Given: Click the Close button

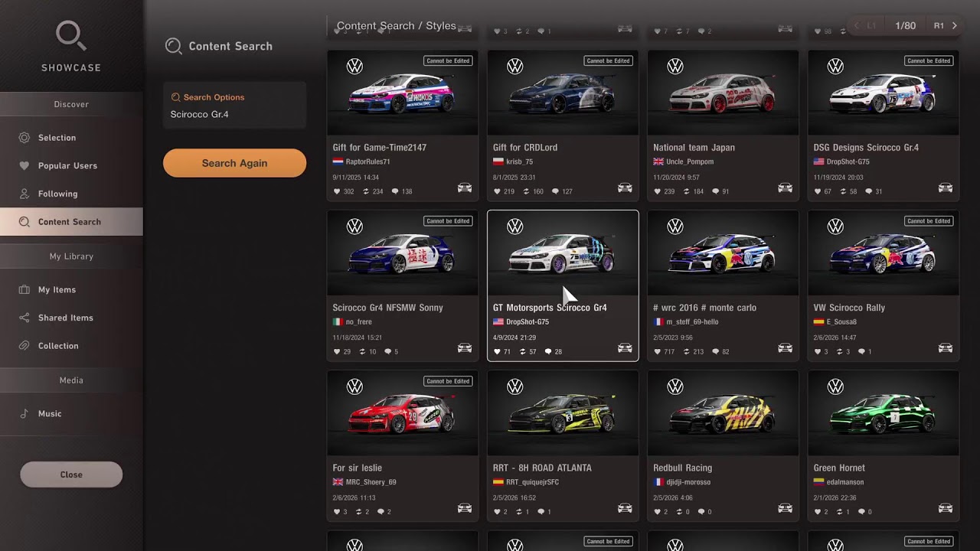Looking at the screenshot, I should [x=71, y=474].
